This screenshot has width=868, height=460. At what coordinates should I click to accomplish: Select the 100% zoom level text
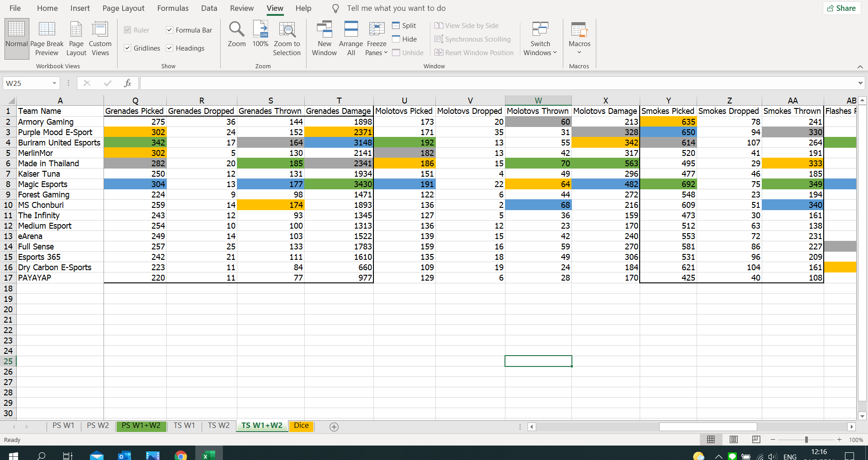pos(856,440)
